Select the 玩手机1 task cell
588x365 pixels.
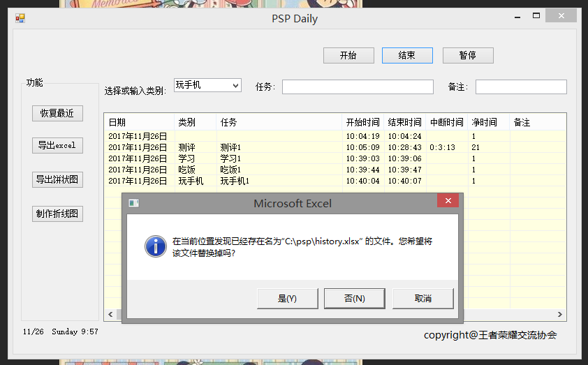(279, 181)
